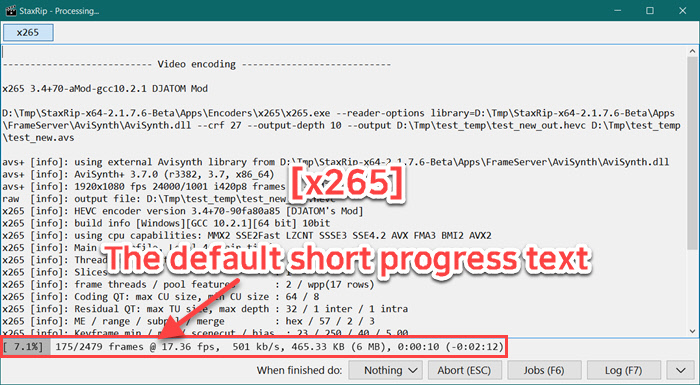Maximize the StaxRip window
This screenshot has width=700, height=385.
[650, 10]
